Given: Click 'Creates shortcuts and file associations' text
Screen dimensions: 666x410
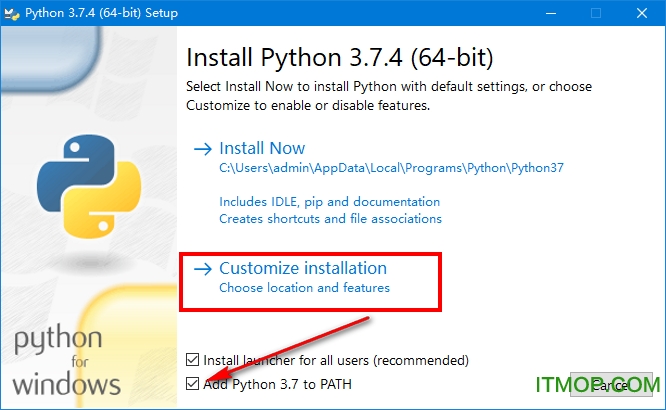Looking at the screenshot, I should tap(330, 219).
